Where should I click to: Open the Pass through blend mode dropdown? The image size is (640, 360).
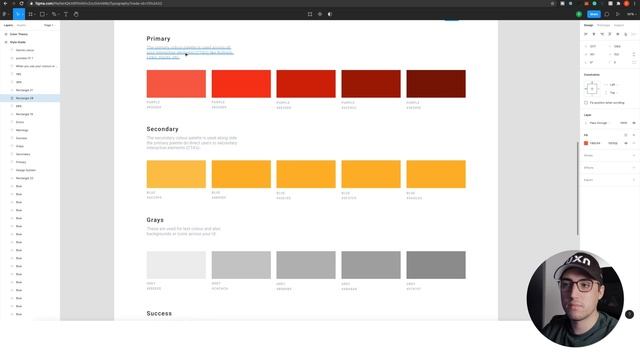[600, 123]
